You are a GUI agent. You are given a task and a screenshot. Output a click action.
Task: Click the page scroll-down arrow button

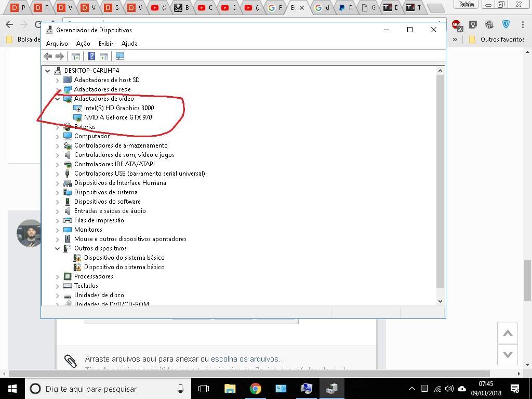point(507,355)
